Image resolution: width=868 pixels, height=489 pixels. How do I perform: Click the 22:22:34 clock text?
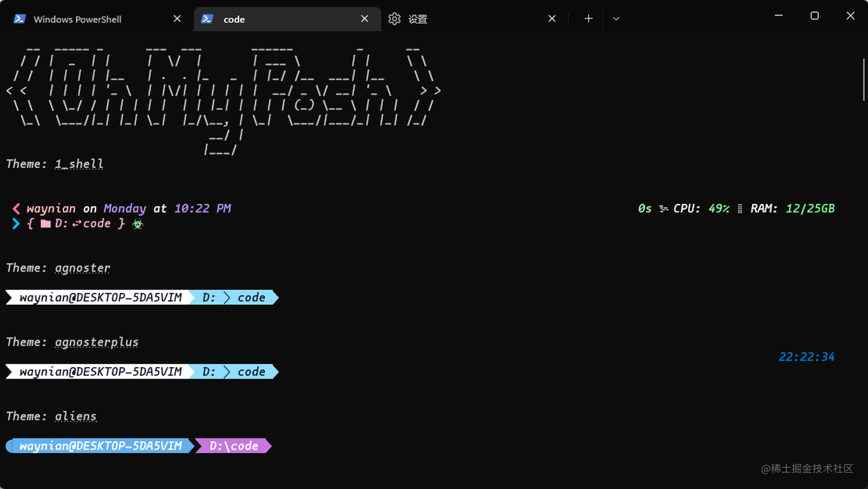tap(806, 357)
